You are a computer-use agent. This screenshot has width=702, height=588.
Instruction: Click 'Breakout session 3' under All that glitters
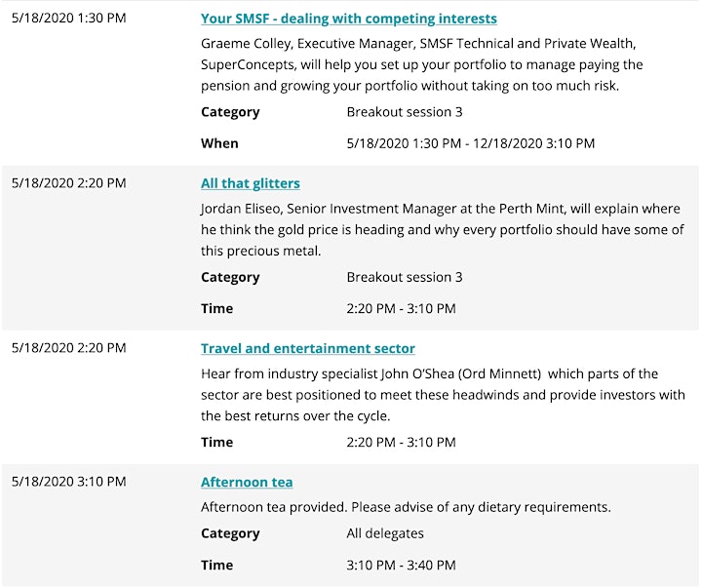click(405, 277)
